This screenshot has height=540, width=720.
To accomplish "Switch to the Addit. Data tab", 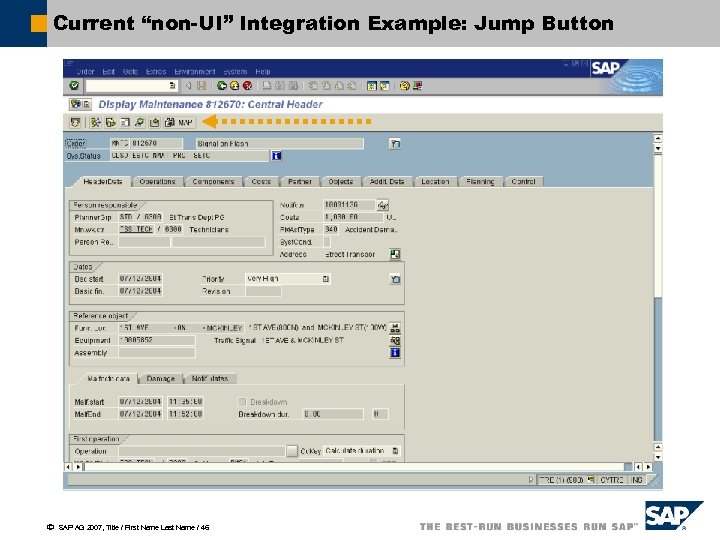I will (387, 181).
